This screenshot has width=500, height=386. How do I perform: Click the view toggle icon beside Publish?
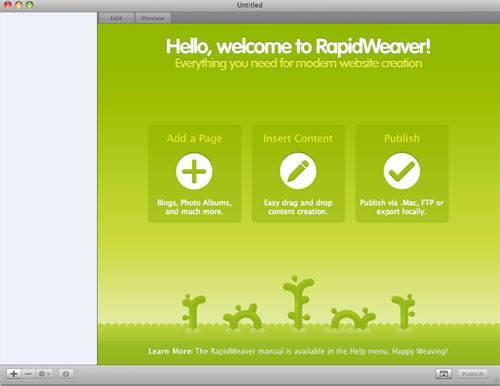(x=443, y=374)
